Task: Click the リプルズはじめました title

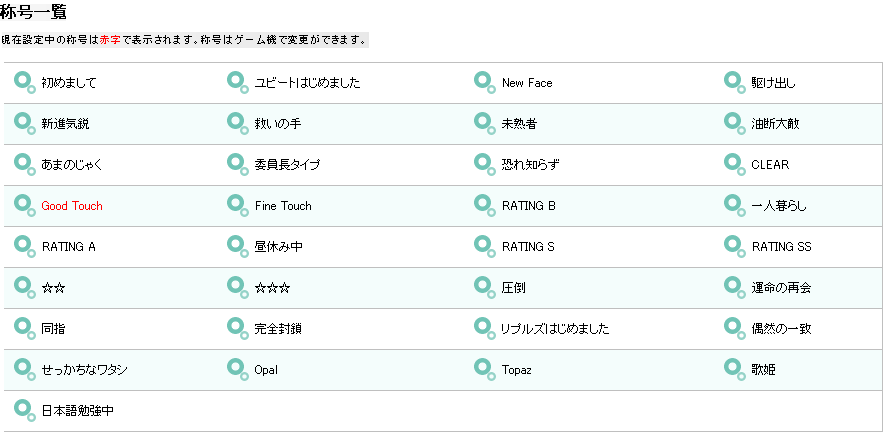Action: tap(555, 329)
